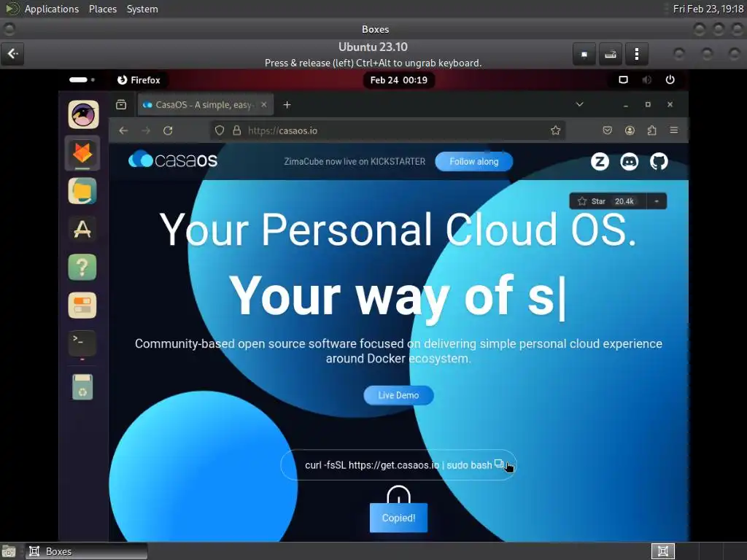This screenshot has width=747, height=560.
Task: Open the Applications menu
Action: [52, 9]
